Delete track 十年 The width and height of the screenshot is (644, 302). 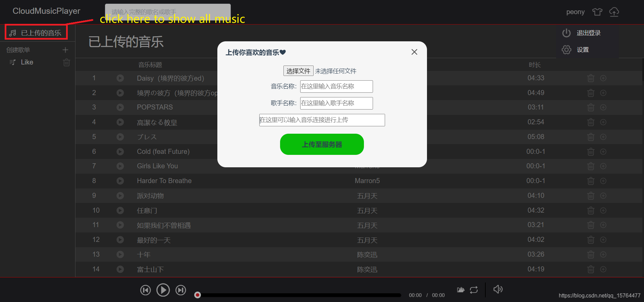(x=591, y=255)
